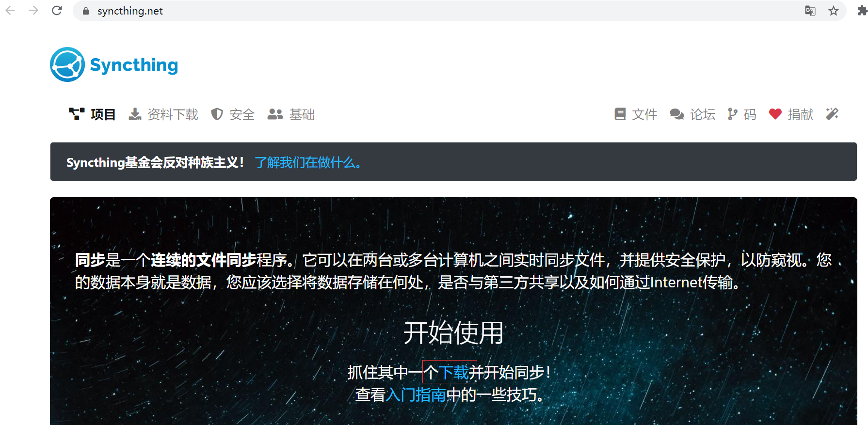Bookmark this page with star icon
The image size is (868, 425).
834,11
